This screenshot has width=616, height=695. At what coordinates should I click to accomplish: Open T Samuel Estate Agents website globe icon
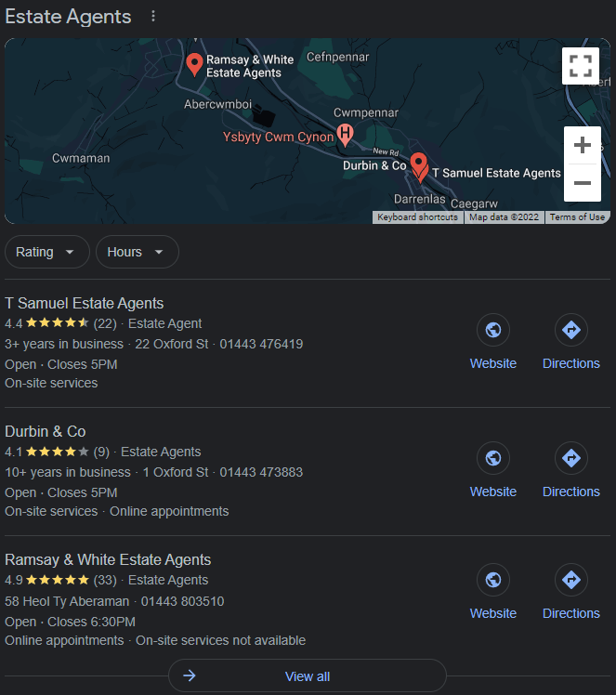click(493, 330)
